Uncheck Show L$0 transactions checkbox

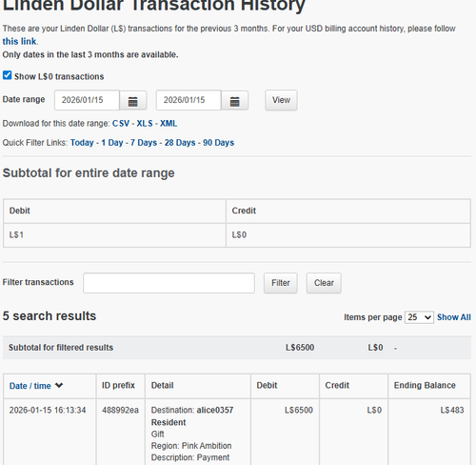[7, 75]
